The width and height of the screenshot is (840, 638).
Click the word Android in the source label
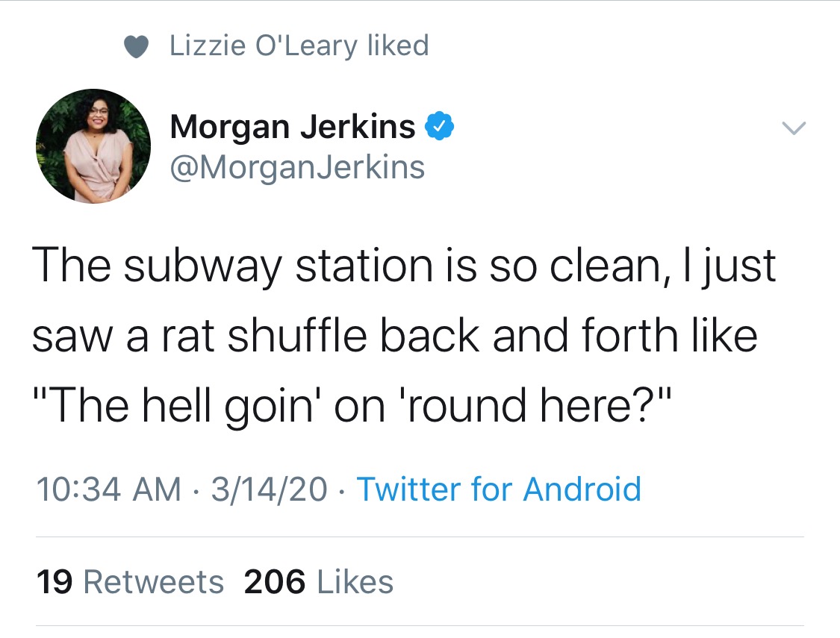tap(582, 490)
